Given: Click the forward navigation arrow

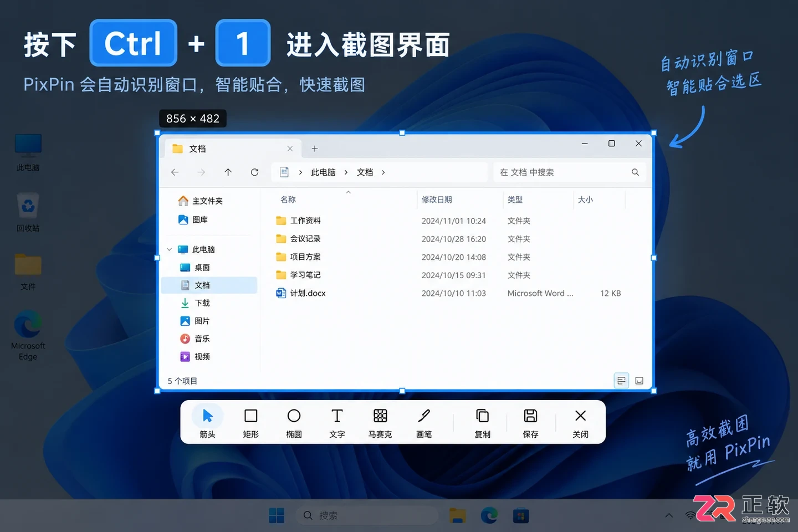Looking at the screenshot, I should pos(201,172).
